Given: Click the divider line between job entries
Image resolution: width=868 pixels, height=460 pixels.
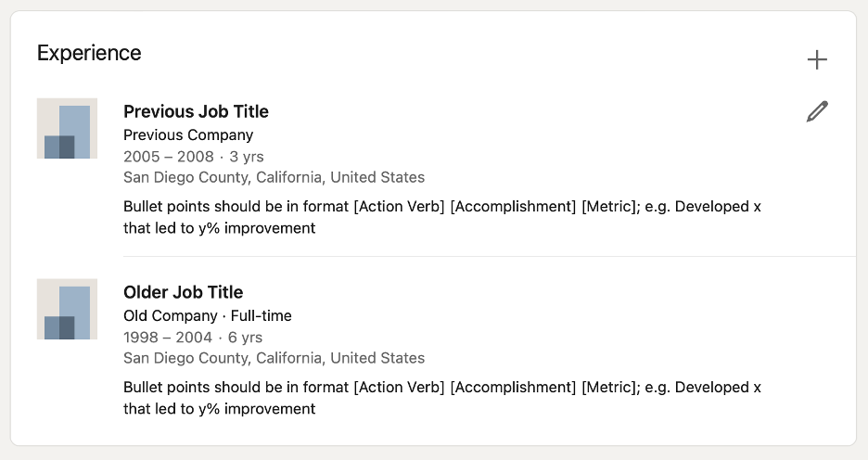Looking at the screenshot, I should 489,256.
